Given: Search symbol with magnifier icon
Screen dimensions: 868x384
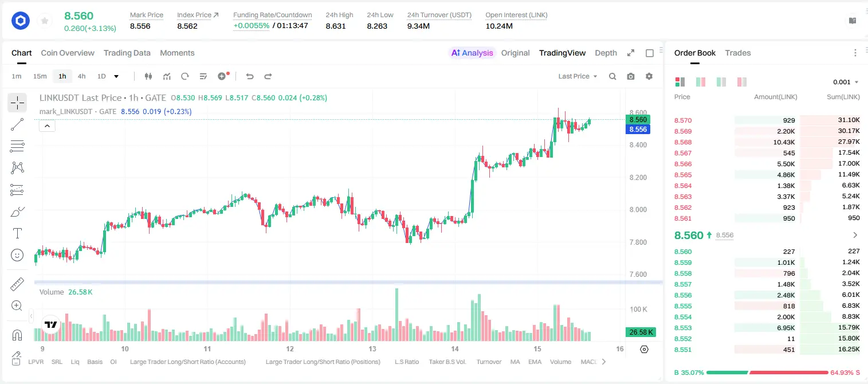Looking at the screenshot, I should [612, 76].
